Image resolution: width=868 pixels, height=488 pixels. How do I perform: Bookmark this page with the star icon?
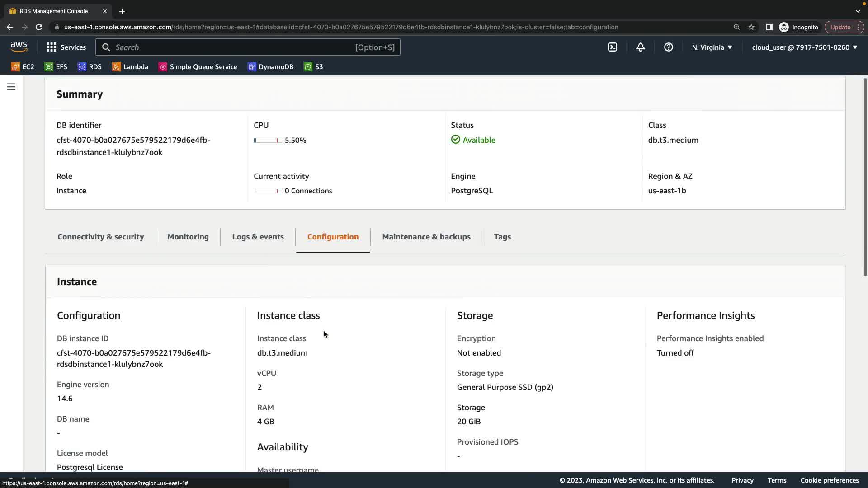pyautogui.click(x=751, y=27)
